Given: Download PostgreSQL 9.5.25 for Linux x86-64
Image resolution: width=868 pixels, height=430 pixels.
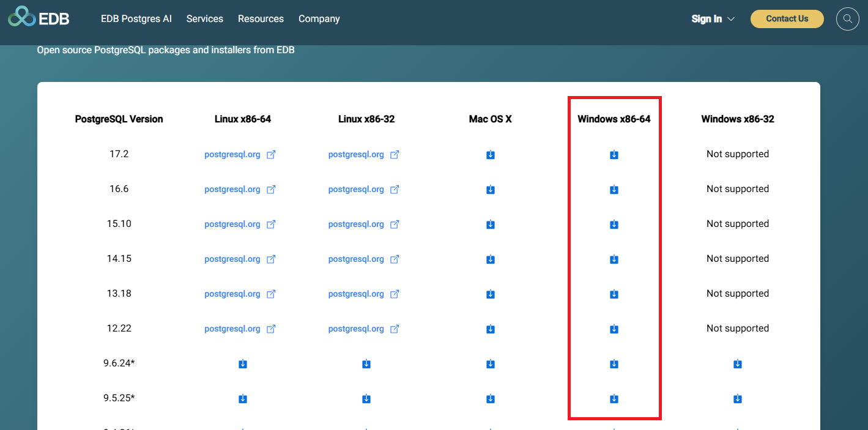Looking at the screenshot, I should point(243,399).
